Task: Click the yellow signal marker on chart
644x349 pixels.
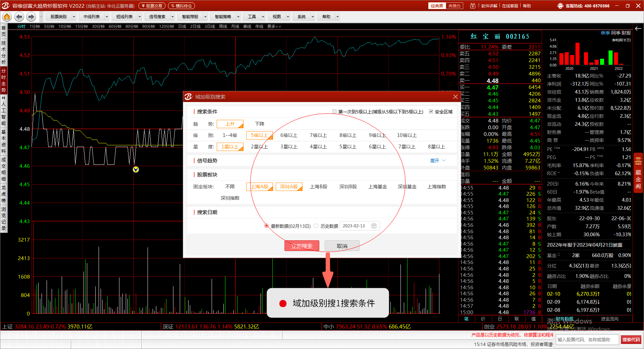Action: click(x=136, y=169)
